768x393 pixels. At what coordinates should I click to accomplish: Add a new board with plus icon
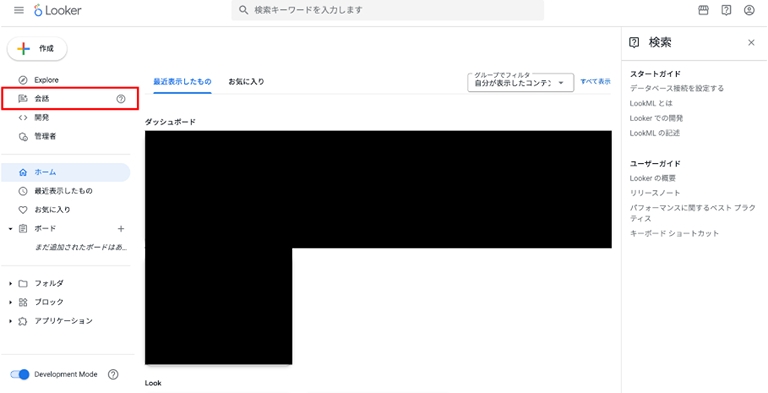click(121, 228)
